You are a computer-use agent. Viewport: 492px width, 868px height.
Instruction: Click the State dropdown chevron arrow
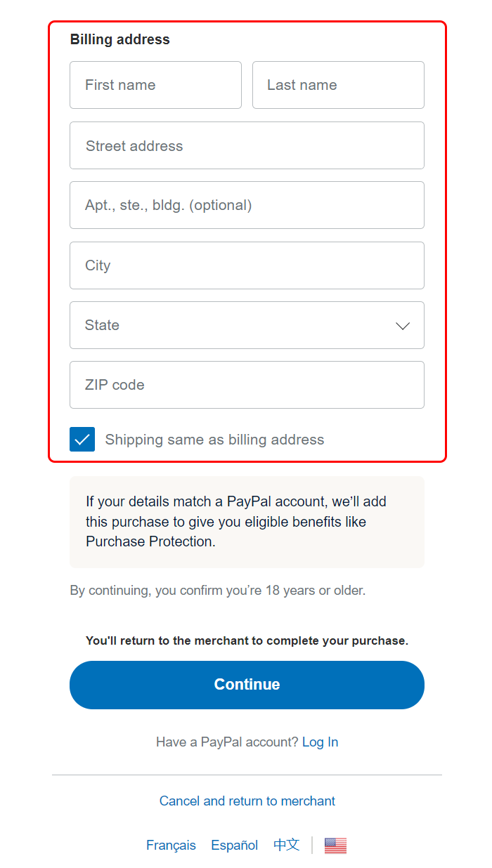pos(403,326)
